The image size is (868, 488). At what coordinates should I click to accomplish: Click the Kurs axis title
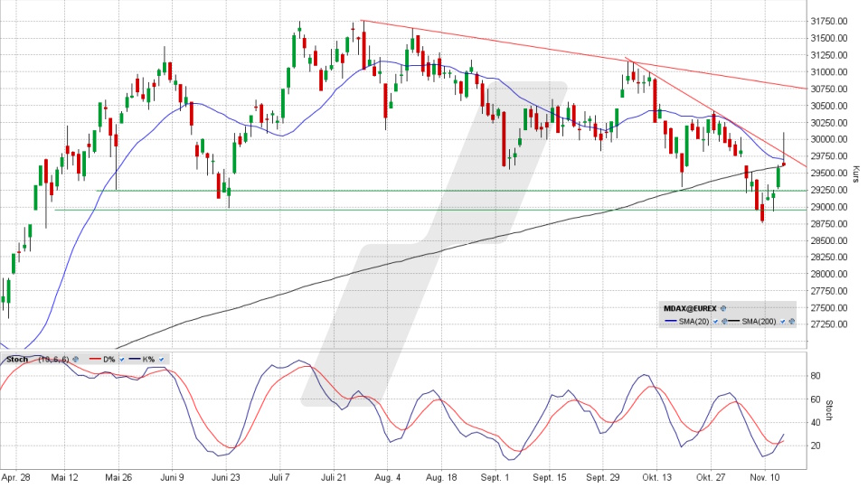pyautogui.click(x=855, y=172)
